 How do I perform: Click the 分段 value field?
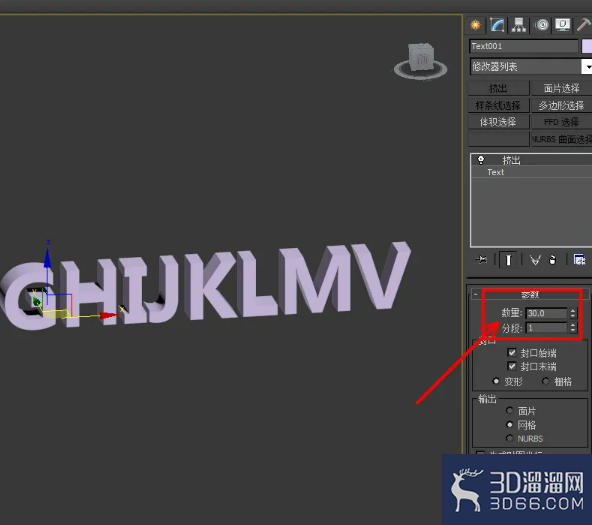(x=546, y=328)
